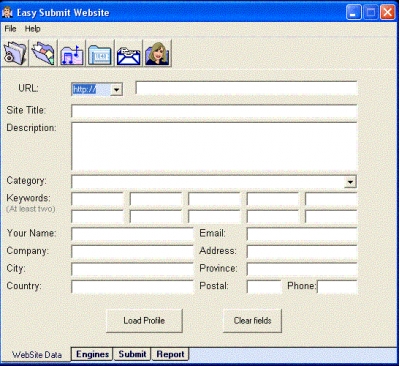This screenshot has height=366, width=400.
Task: Open the Help menu
Action: click(32, 29)
